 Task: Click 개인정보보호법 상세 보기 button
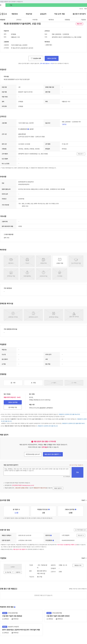tap(33, 454)
